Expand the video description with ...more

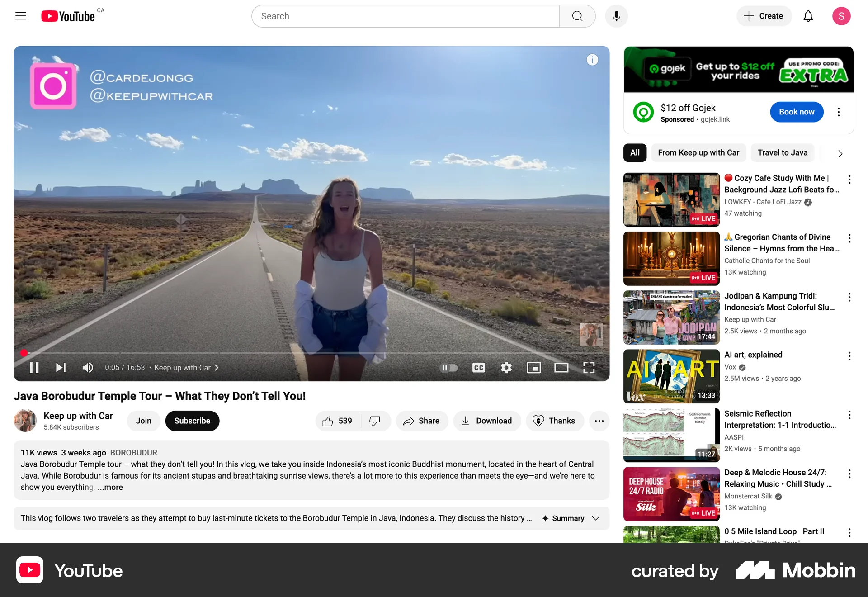(110, 487)
